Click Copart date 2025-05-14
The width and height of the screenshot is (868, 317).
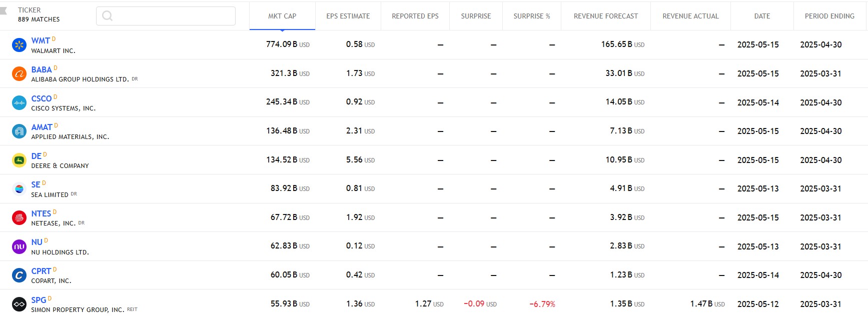click(x=758, y=275)
